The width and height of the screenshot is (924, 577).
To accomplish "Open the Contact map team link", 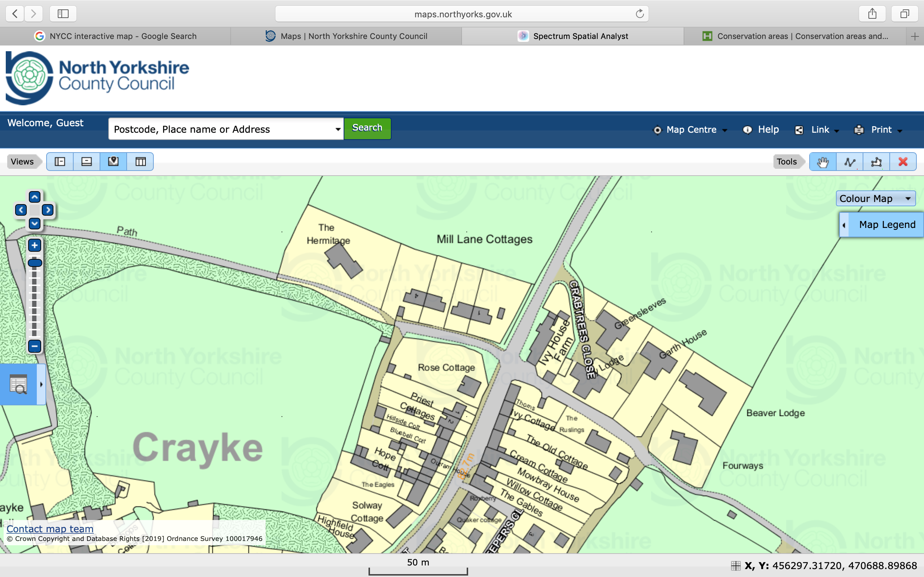I will coord(50,529).
